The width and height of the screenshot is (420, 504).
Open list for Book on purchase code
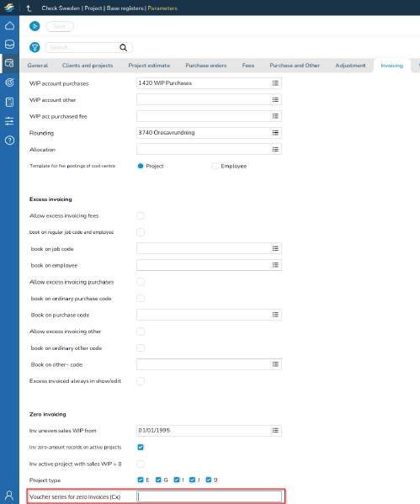pos(275,315)
